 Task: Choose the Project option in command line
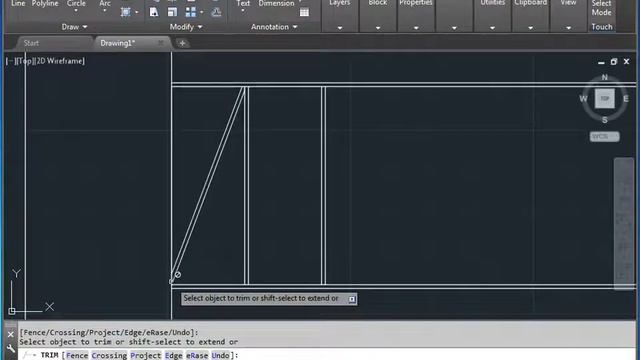coord(146,356)
